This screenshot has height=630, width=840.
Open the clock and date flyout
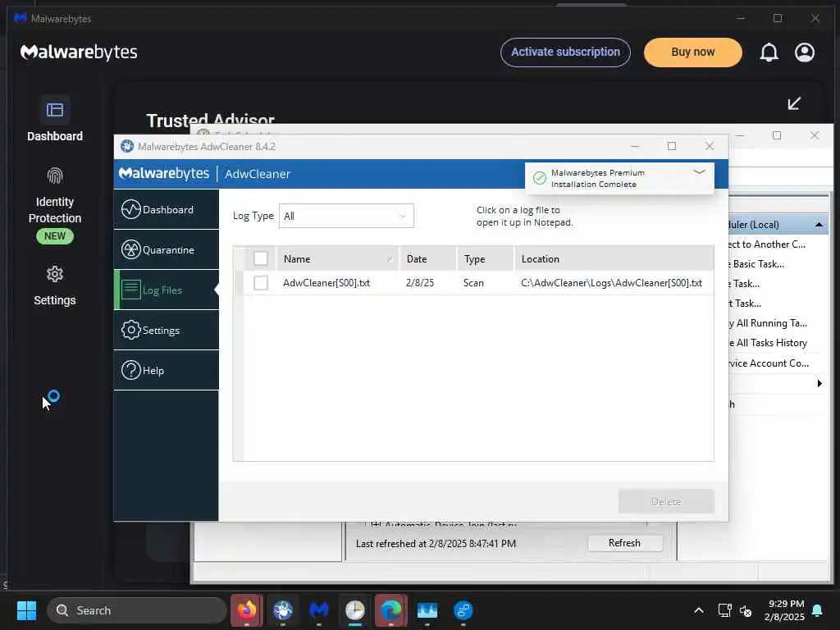tap(785, 610)
